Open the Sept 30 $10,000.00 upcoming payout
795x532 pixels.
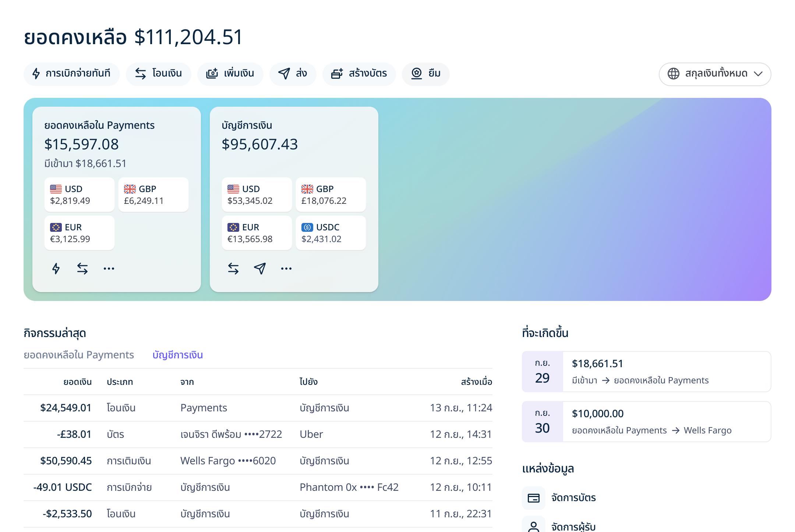[646, 422]
